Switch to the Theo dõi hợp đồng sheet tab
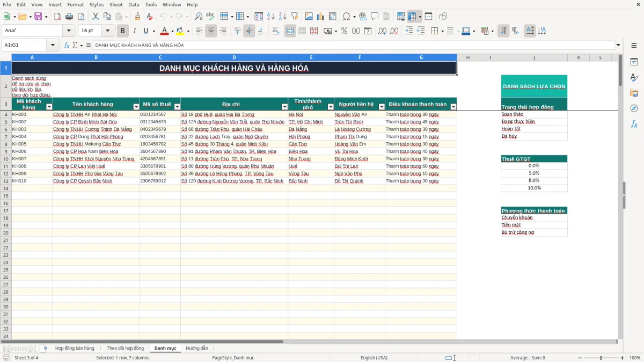The width and height of the screenshot is (644, 362). [x=125, y=348]
